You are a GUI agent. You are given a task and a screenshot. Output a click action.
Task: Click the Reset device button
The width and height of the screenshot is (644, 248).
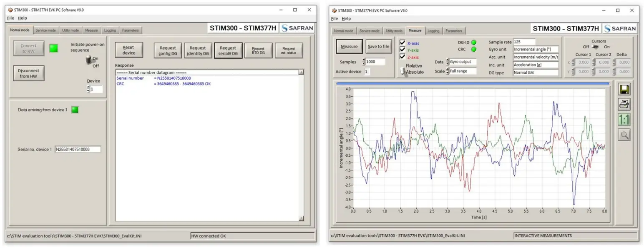[x=129, y=50]
